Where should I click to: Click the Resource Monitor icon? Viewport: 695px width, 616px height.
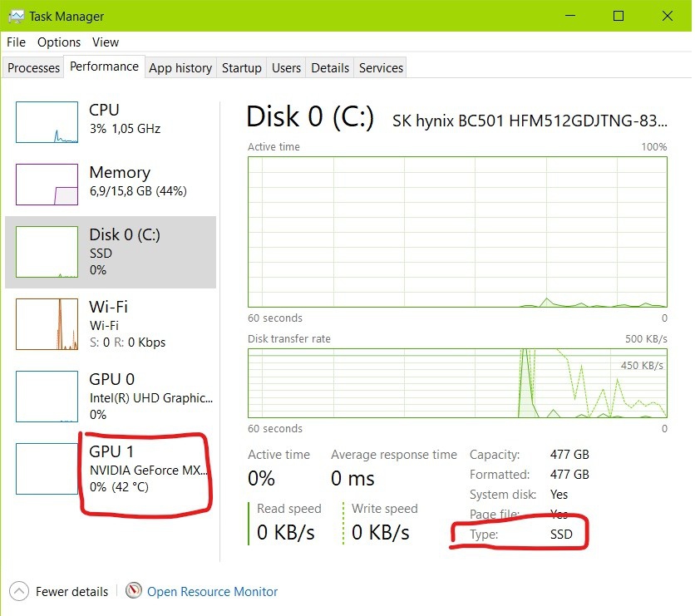pos(134,591)
